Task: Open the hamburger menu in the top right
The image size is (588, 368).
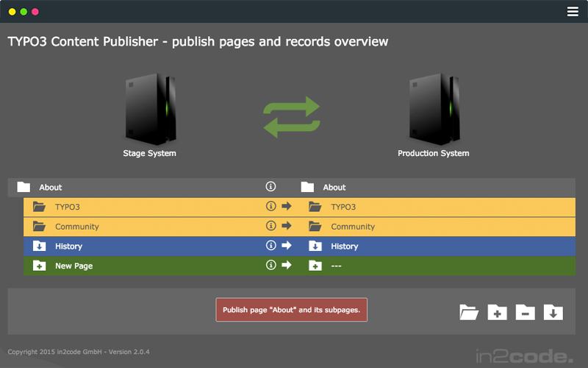Action: 573,12
